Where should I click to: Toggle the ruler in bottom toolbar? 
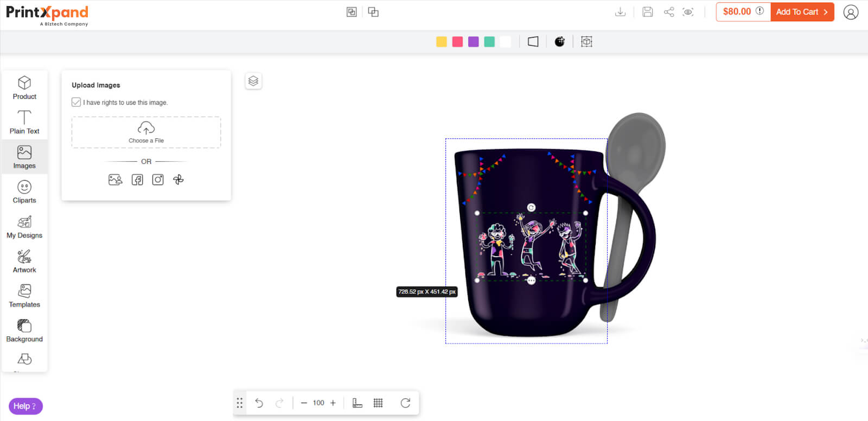tap(358, 403)
